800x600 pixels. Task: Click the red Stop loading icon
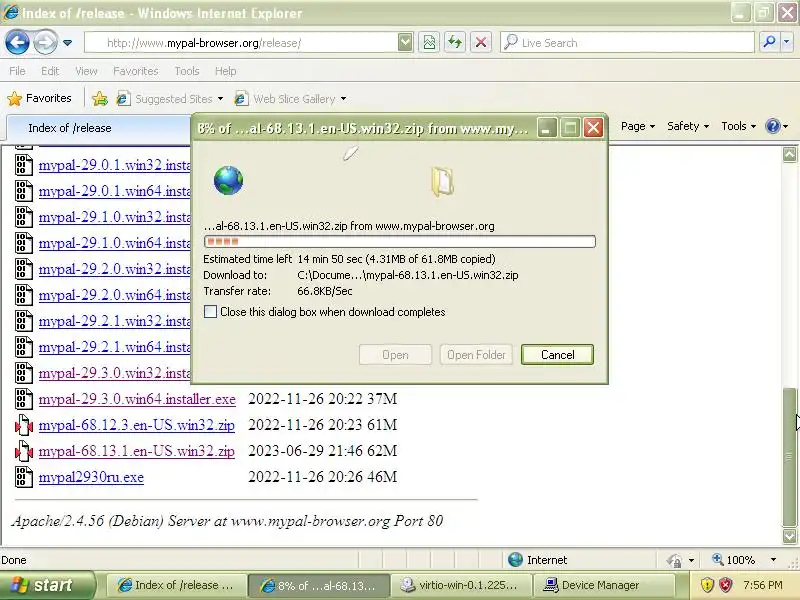(x=481, y=43)
